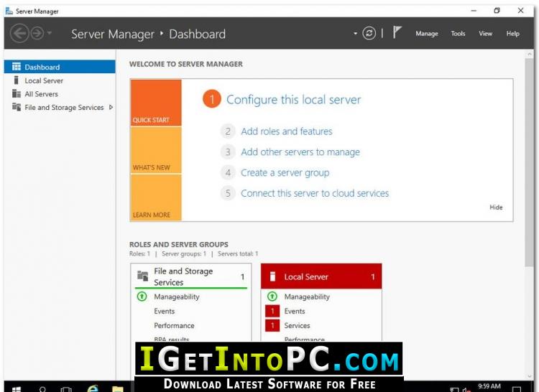Click the taskbar clock
This screenshot has width=539, height=392.
click(x=489, y=386)
